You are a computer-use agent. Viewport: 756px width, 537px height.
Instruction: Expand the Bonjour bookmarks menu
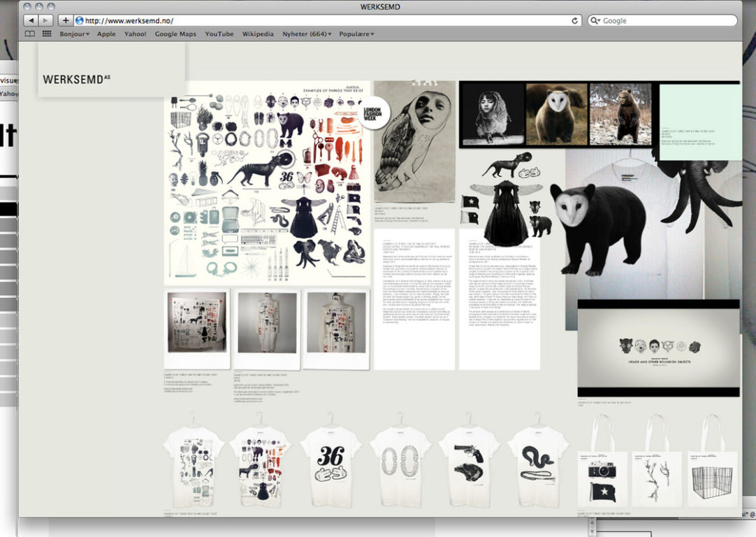pyautogui.click(x=75, y=34)
